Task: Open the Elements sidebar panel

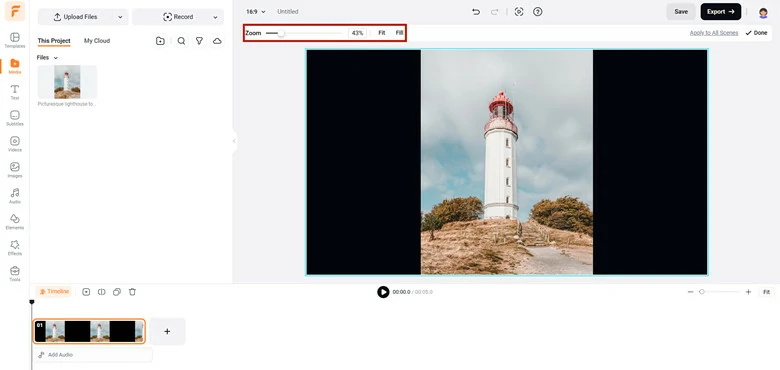Action: [15, 221]
